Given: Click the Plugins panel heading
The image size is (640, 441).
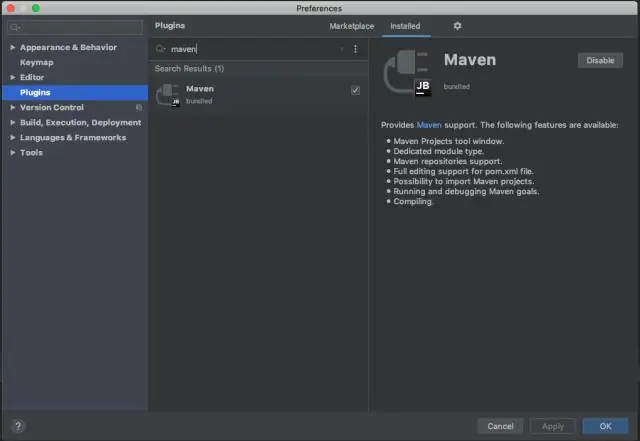Looking at the screenshot, I should coord(170,25).
